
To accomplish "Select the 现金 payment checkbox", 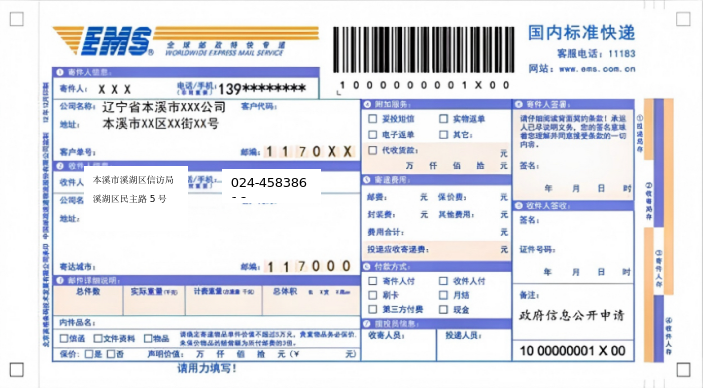I will click(443, 310).
